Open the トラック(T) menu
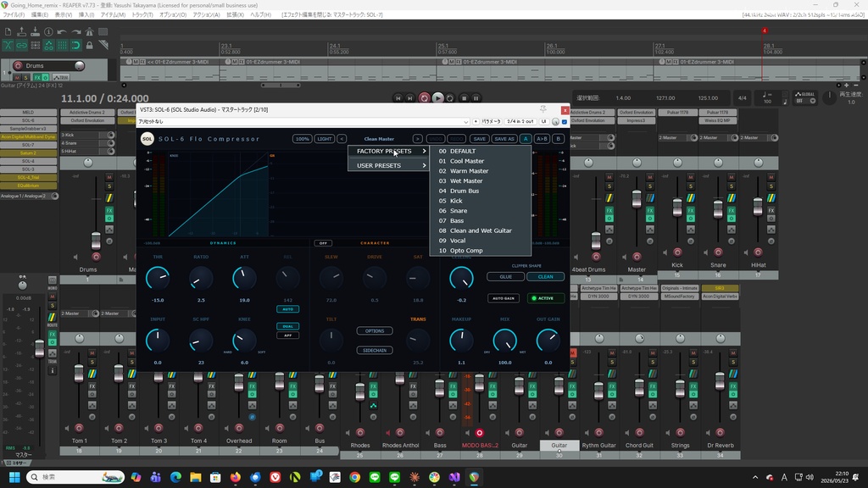Viewport: 868px width, 488px height. pyautogui.click(x=142, y=14)
